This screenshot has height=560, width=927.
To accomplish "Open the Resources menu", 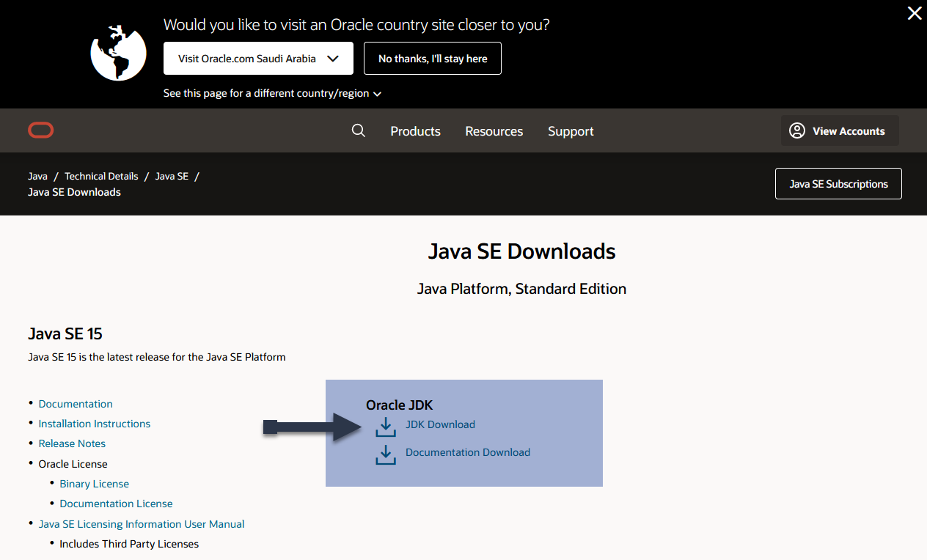I will click(494, 131).
